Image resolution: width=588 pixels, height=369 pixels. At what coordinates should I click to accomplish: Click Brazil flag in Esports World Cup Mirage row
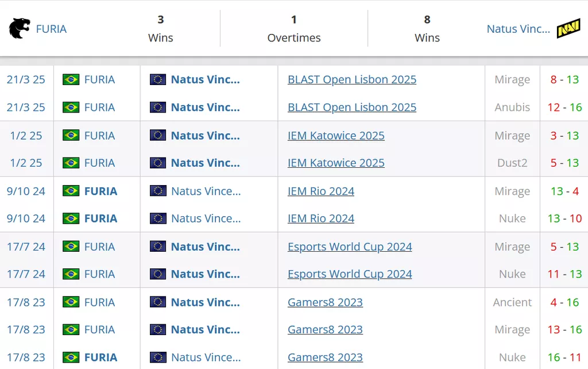71,247
